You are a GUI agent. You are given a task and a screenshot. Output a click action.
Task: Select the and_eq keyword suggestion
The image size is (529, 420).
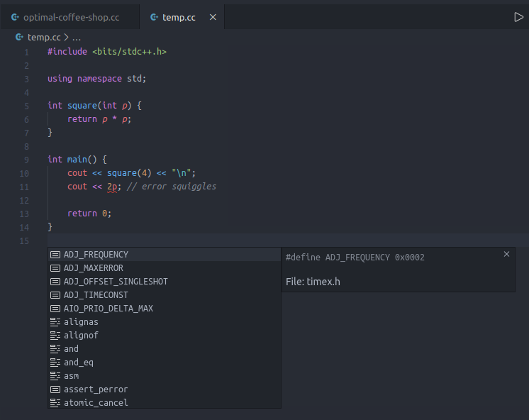(165, 363)
